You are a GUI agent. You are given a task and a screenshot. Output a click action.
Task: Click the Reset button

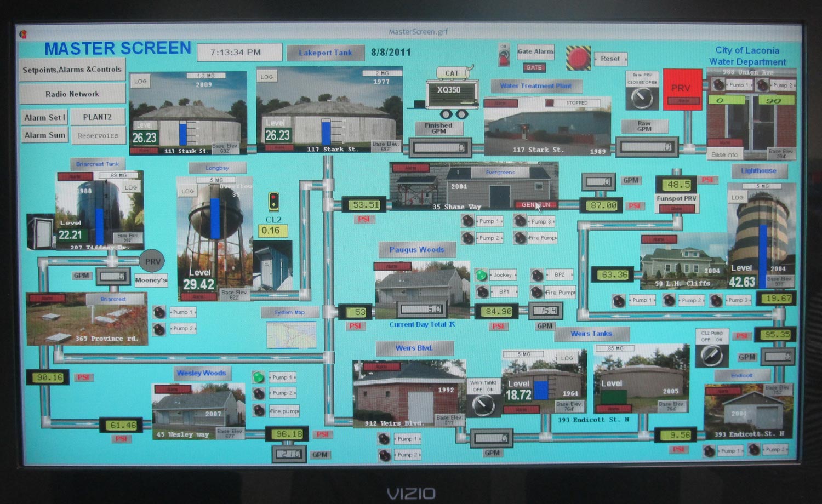(610, 59)
